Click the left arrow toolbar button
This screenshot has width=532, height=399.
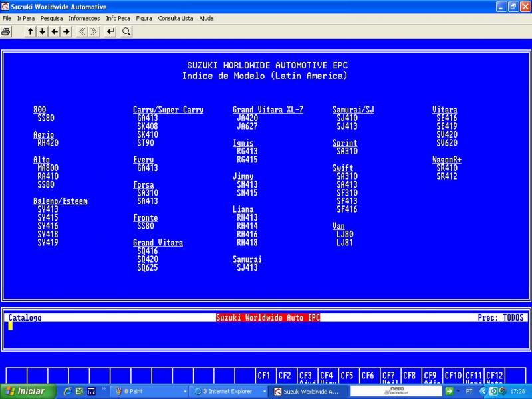click(x=55, y=31)
